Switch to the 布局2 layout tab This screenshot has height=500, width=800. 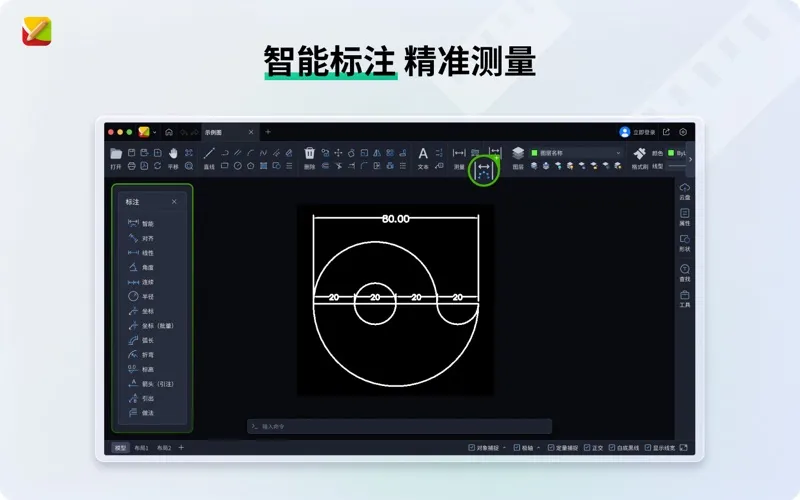click(164, 448)
